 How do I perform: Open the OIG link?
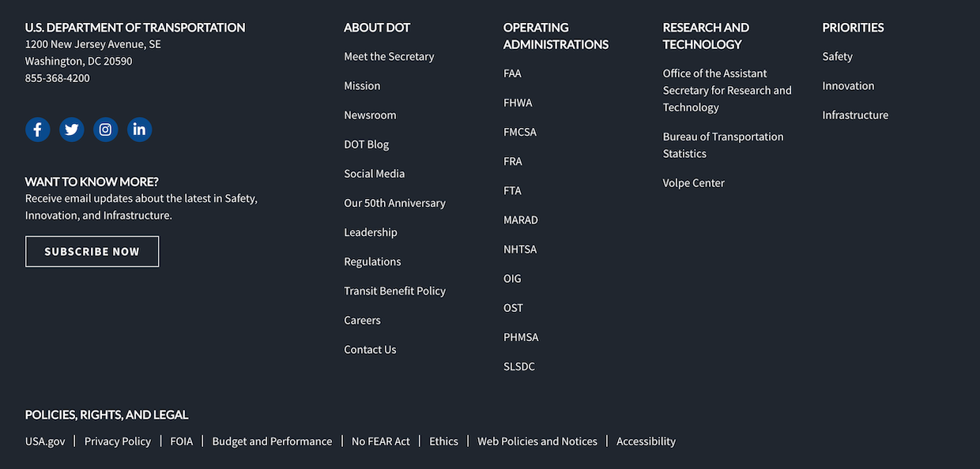[x=512, y=278]
